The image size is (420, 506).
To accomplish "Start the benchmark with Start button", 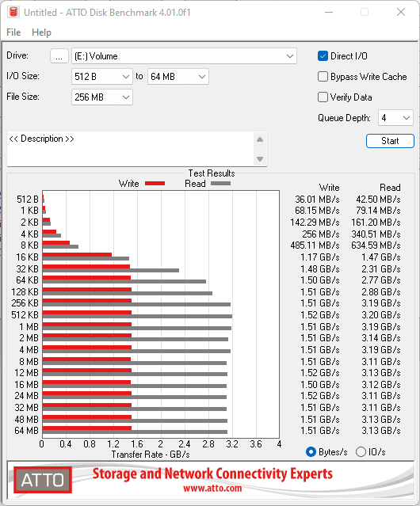I will pos(390,141).
